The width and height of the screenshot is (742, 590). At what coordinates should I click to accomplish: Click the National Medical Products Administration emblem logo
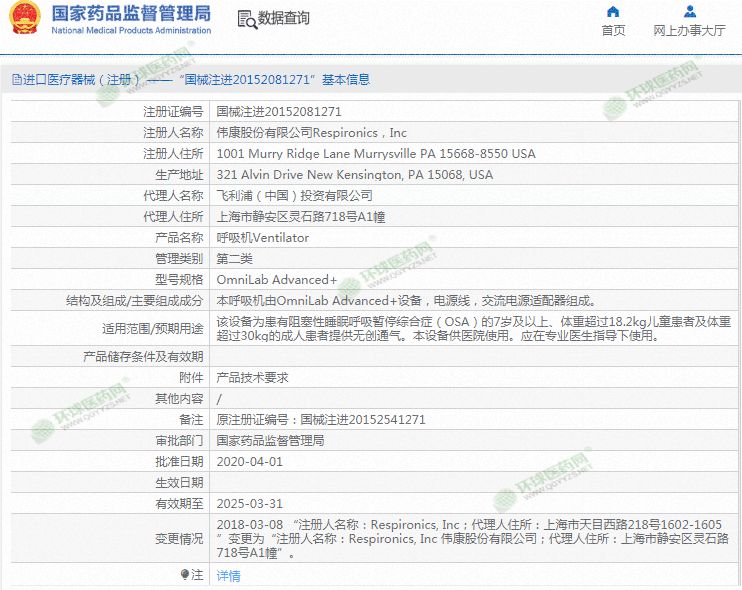tap(22, 18)
